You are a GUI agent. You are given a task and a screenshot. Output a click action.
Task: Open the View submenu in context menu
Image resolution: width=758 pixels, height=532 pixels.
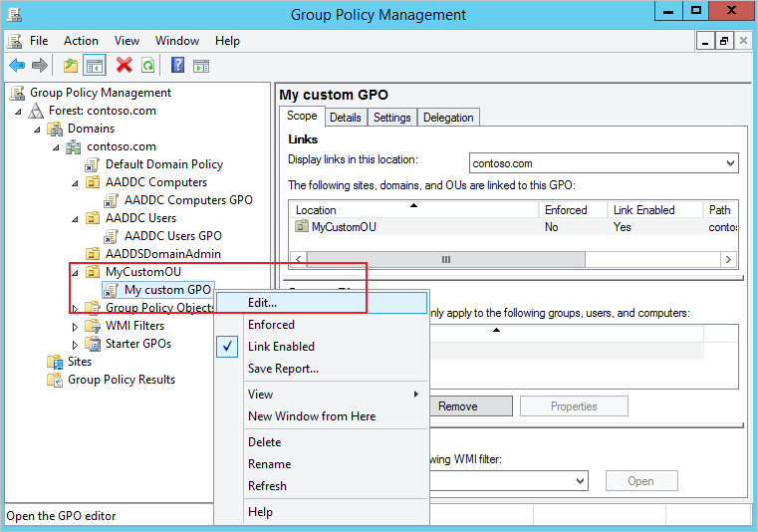coord(323,395)
